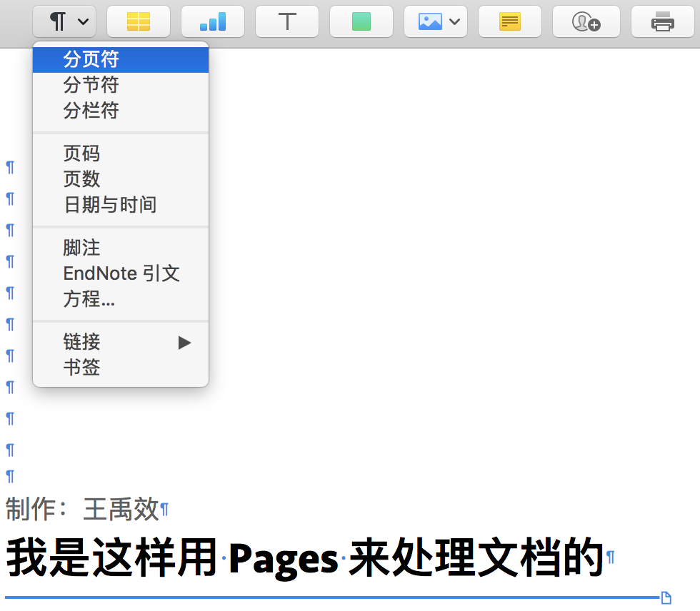This screenshot has width=700, height=611.
Task: Insert an EndNote 引文 citation
Action: coord(121,273)
